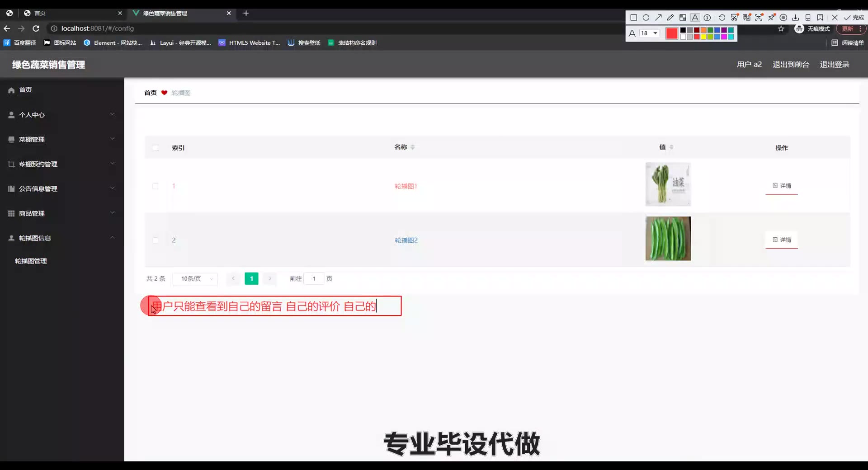868x470 pixels.
Task: Bookmark this page with the star icon
Action: click(781, 28)
